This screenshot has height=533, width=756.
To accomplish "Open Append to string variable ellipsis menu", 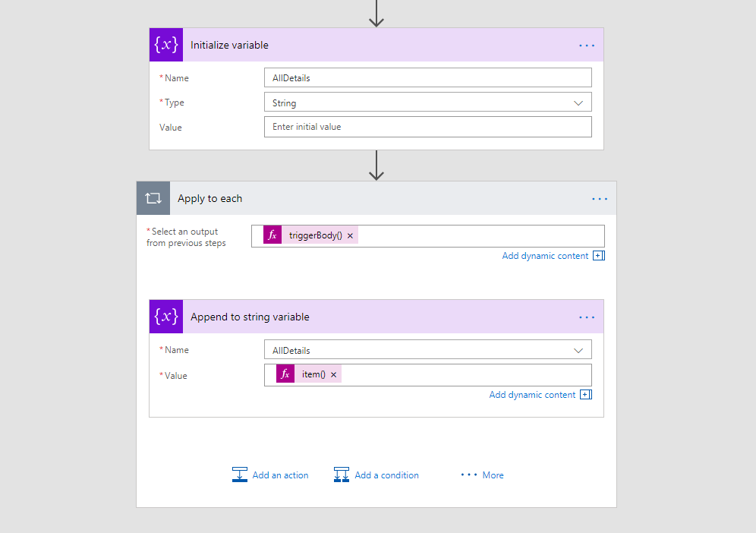I will [x=587, y=317].
